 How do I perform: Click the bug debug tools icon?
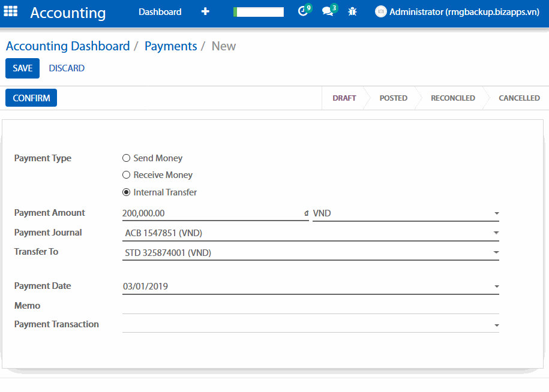(x=352, y=11)
